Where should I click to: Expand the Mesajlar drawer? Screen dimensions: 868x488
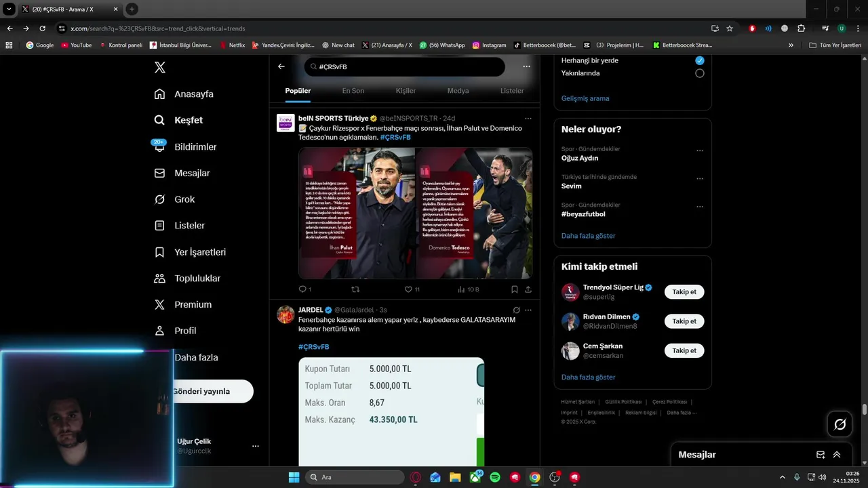point(837,455)
